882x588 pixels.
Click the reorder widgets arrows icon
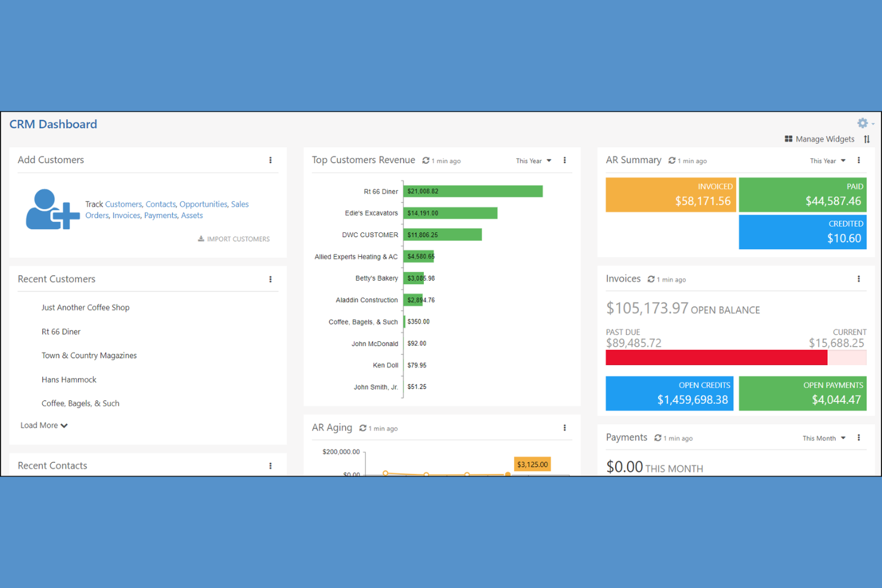pos(867,139)
